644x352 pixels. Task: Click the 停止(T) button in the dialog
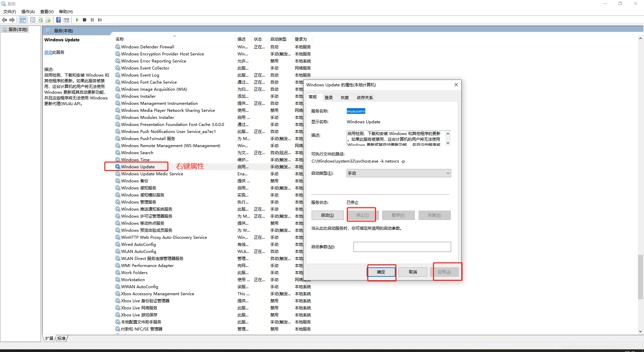point(363,215)
